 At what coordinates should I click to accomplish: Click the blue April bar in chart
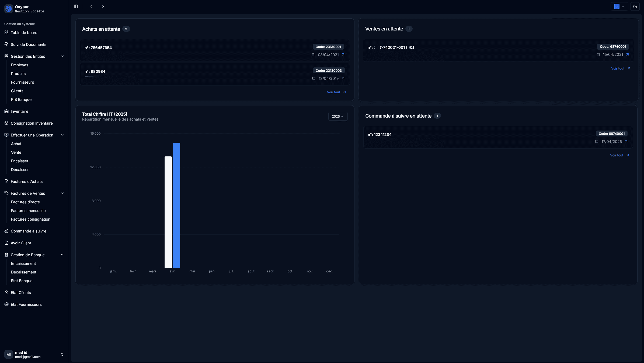click(176, 205)
